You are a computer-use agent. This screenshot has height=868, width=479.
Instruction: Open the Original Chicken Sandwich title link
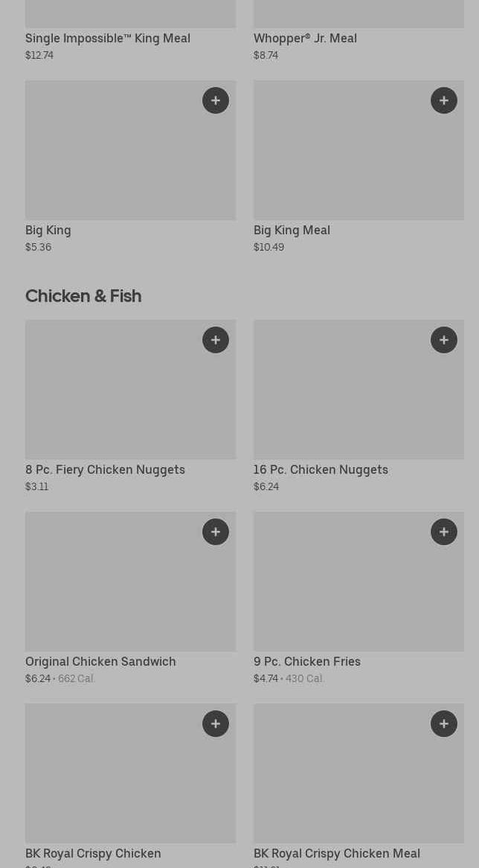pyautogui.click(x=100, y=661)
